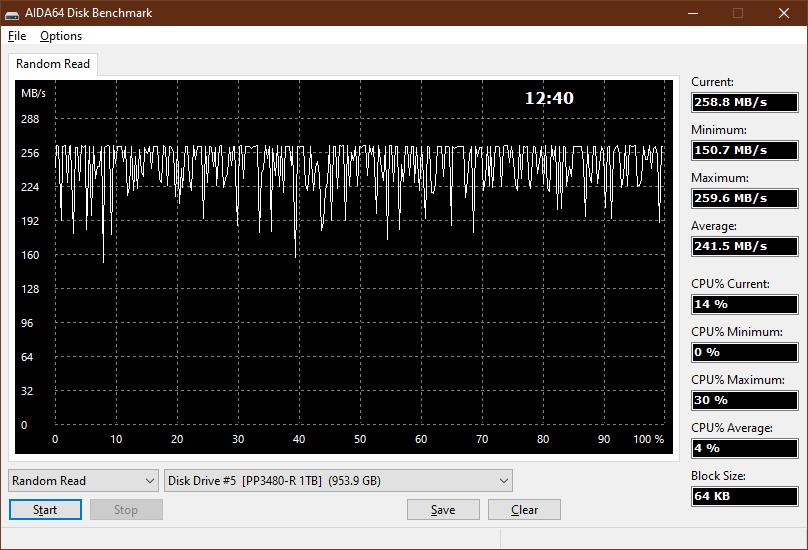Click the MB/s axis label
Screen dimensions: 808x550
point(33,93)
